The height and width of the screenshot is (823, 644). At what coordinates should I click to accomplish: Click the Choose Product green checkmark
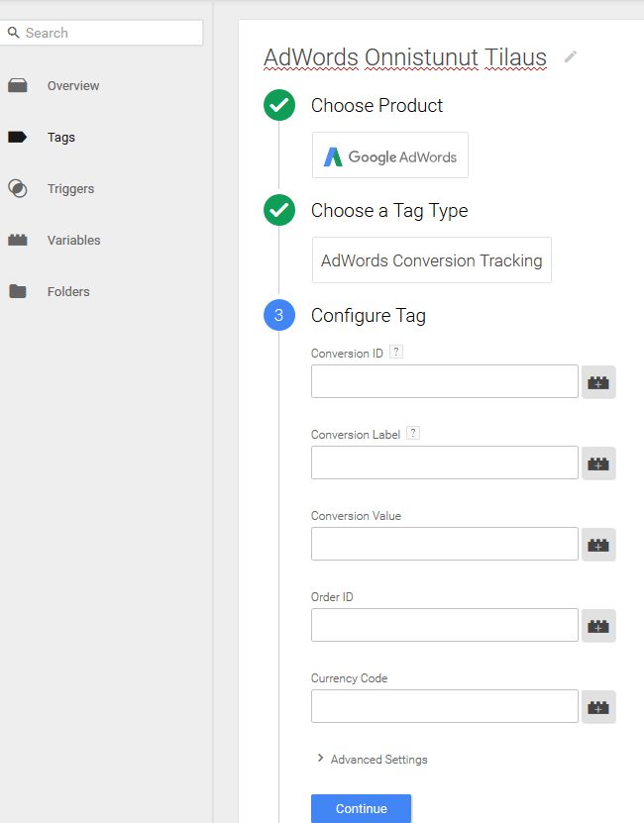click(279, 105)
